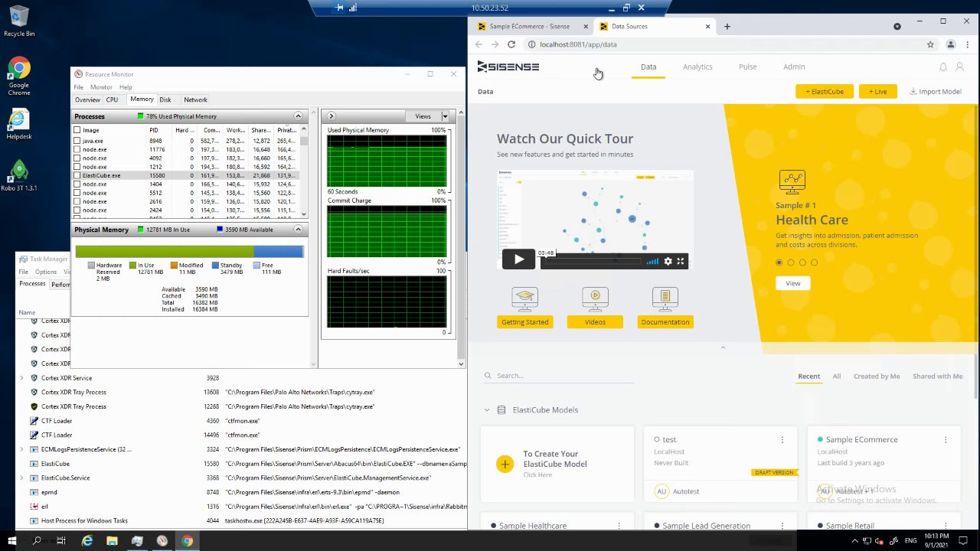980x551 pixels.
Task: Open the Helpdesk desktop shortcut
Action: 19,125
